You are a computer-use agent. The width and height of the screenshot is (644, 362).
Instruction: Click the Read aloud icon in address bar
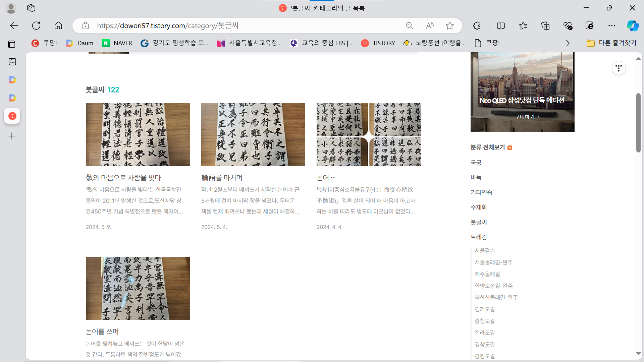point(430,25)
